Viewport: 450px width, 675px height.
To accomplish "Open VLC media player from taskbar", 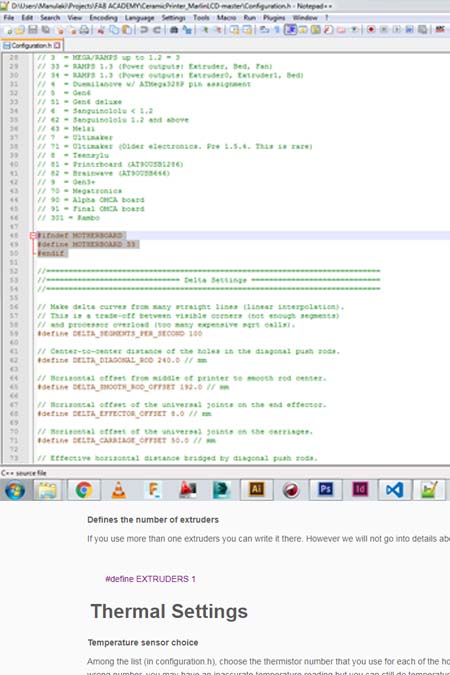I will (x=118, y=490).
